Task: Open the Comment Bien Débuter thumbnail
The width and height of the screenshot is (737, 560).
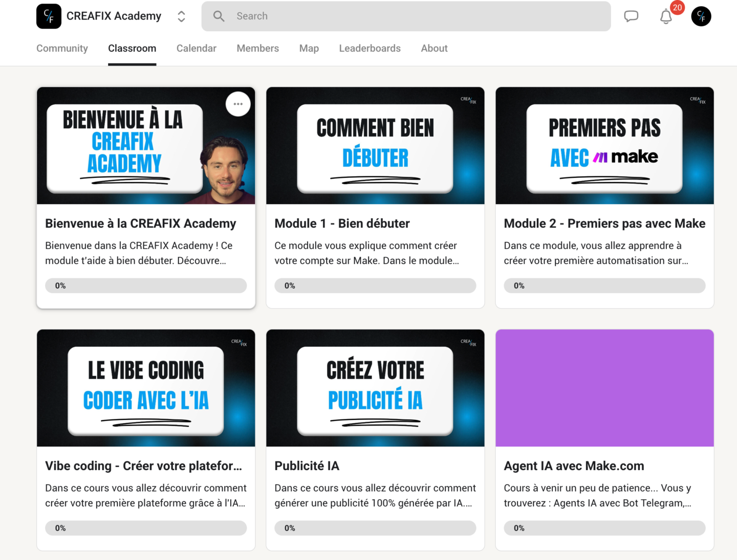Action: click(x=375, y=146)
